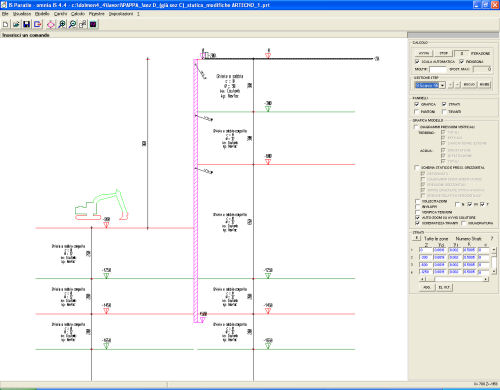Image resolution: width=500 pixels, height=390 pixels.
Task: Click the button right of minus step
Action: point(469,85)
